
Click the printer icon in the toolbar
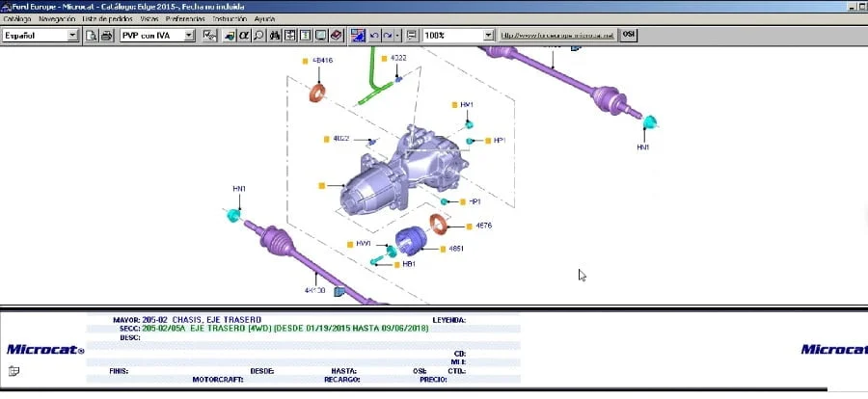[106, 36]
